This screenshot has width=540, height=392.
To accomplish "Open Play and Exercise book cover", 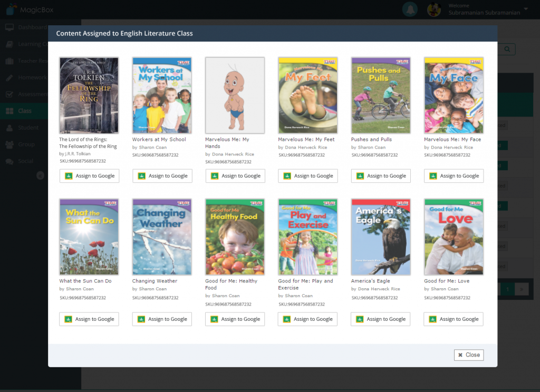I will click(308, 237).
